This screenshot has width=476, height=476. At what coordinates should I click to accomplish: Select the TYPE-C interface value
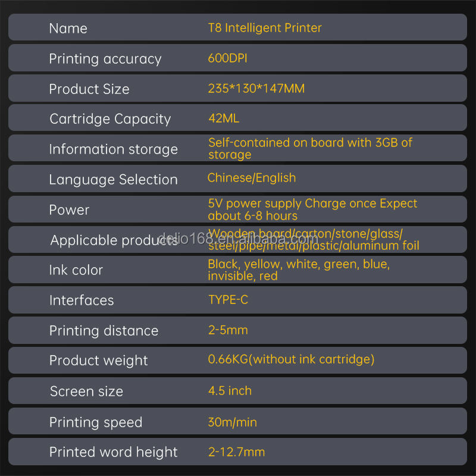click(x=228, y=300)
